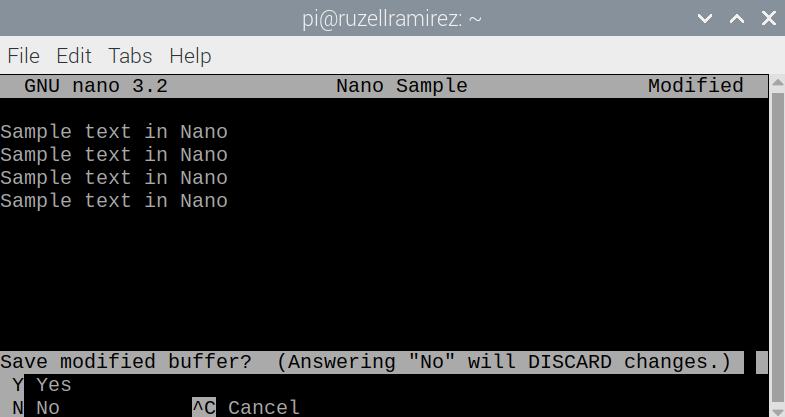Click the Y shortcut key label

point(17,384)
